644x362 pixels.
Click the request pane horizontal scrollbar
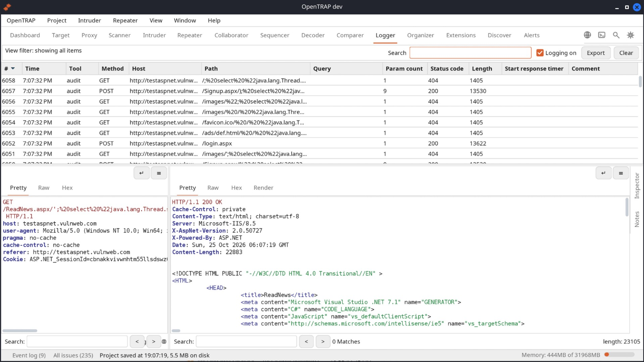coord(20,331)
